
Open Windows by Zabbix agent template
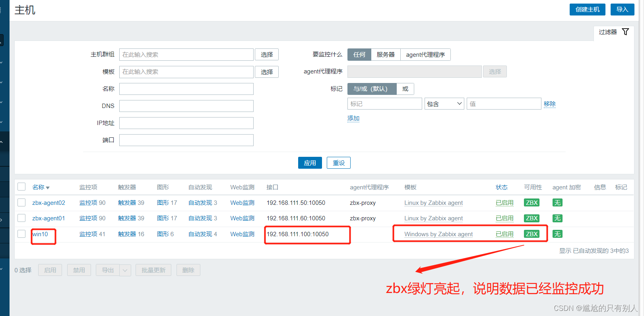click(438, 234)
